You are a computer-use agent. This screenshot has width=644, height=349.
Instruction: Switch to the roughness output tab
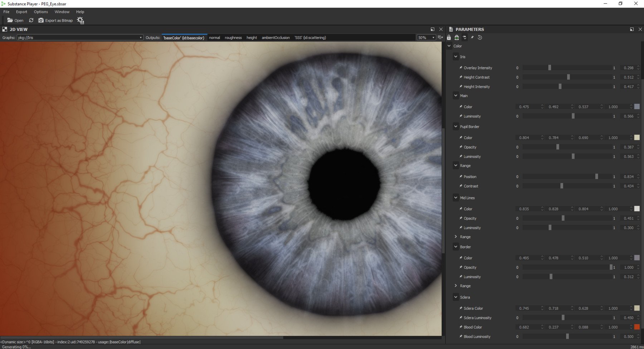pos(233,38)
